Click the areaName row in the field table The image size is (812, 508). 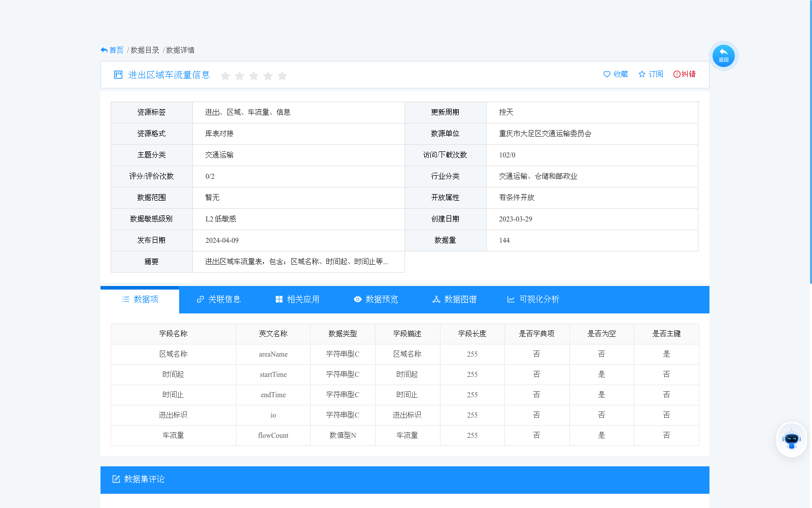273,354
